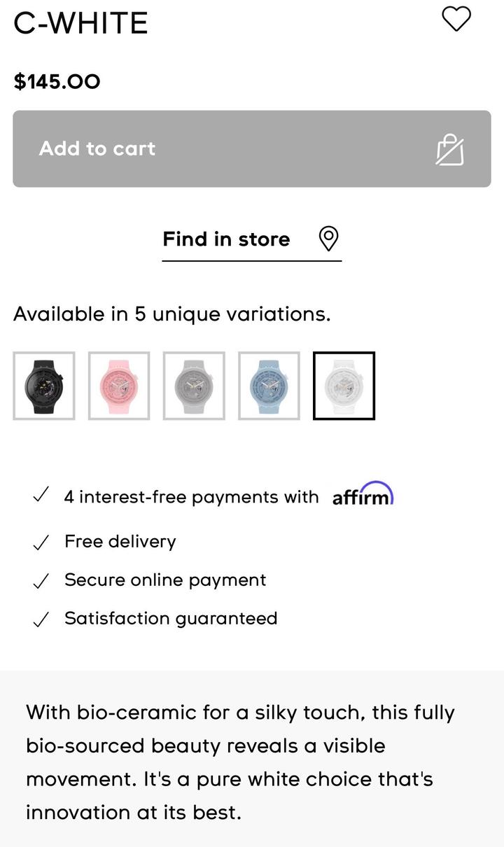Add watch to wishlist with heart icon
Viewport: 504px width, 847px height.
point(456,19)
